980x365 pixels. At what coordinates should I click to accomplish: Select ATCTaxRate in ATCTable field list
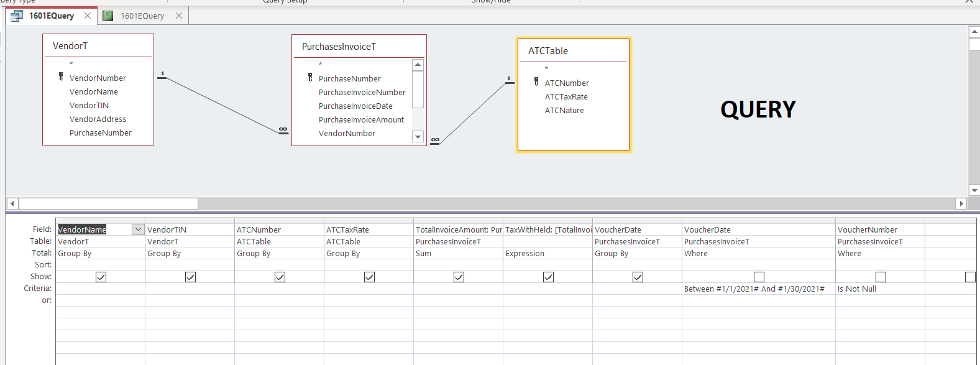566,96
